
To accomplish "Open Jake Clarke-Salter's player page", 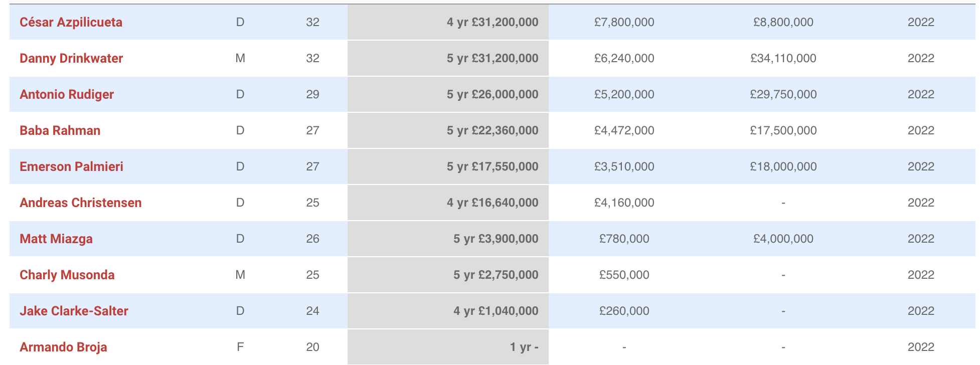I will pos(74,311).
